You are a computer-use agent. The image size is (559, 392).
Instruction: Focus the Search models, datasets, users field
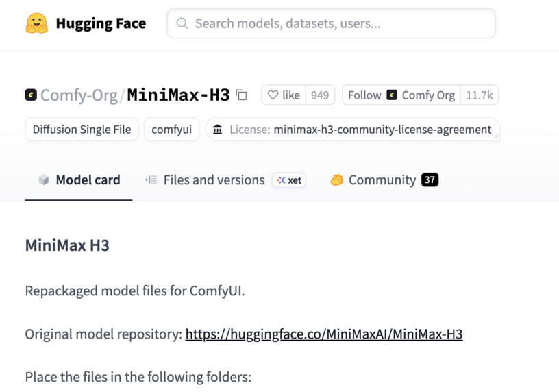(x=331, y=23)
